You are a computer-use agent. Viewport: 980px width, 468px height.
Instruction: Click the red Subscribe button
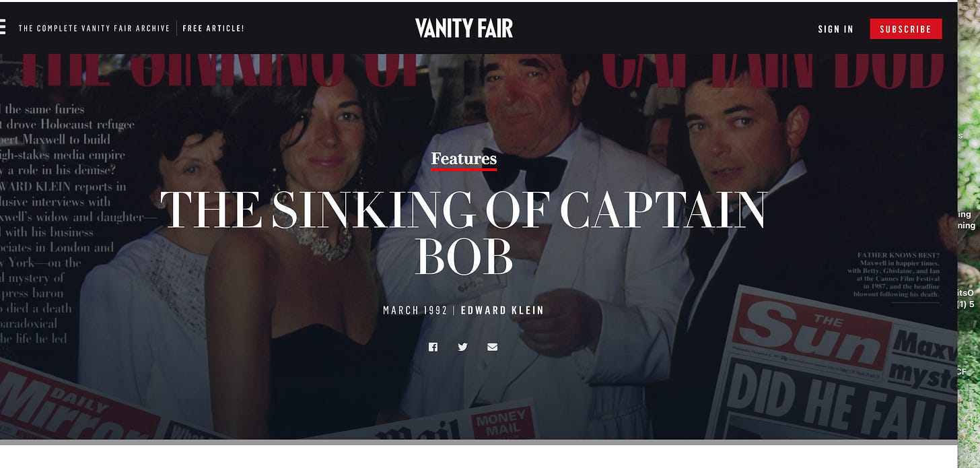905,29
